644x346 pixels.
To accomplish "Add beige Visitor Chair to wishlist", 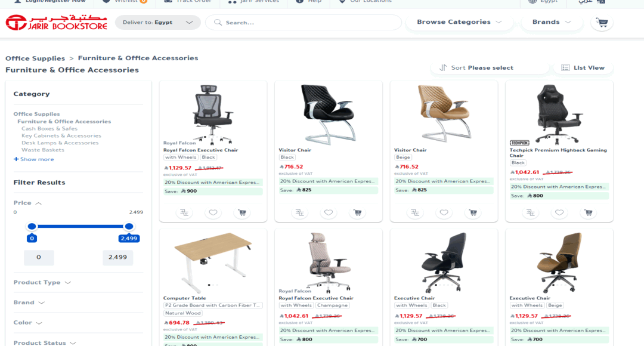I will pyautogui.click(x=444, y=212).
